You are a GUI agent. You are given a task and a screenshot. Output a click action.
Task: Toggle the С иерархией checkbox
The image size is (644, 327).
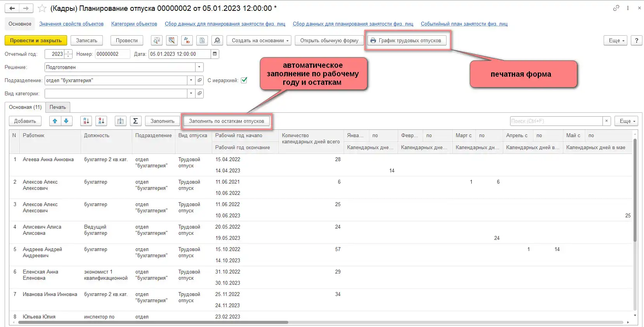(x=244, y=81)
